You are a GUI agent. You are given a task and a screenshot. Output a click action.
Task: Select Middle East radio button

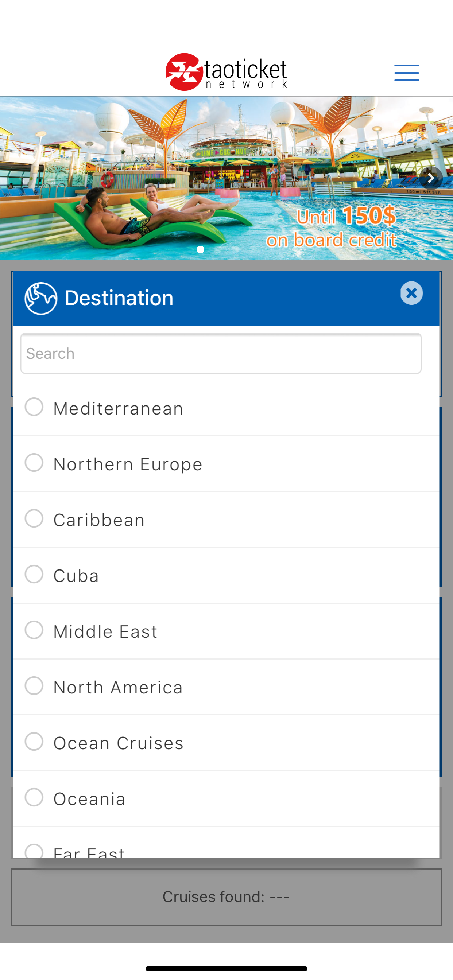tap(34, 630)
